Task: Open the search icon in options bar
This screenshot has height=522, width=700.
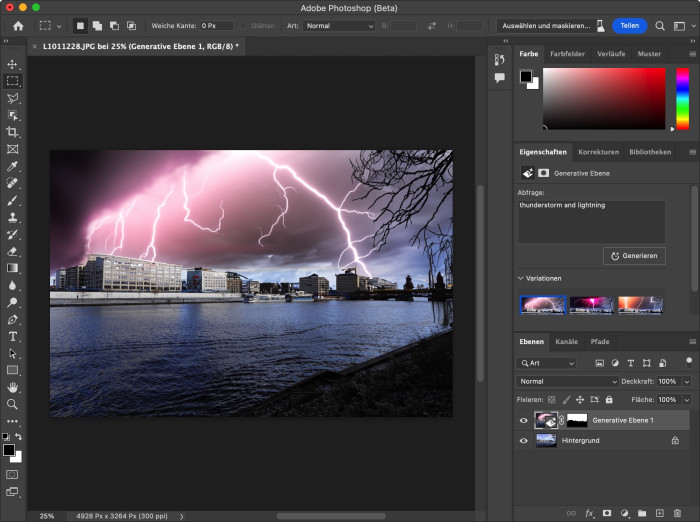Action: click(660, 26)
